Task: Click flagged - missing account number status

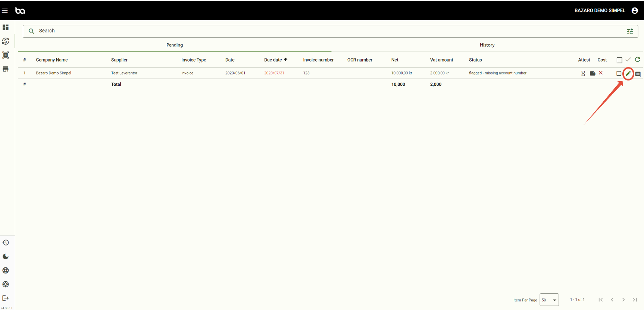Action: (x=498, y=73)
